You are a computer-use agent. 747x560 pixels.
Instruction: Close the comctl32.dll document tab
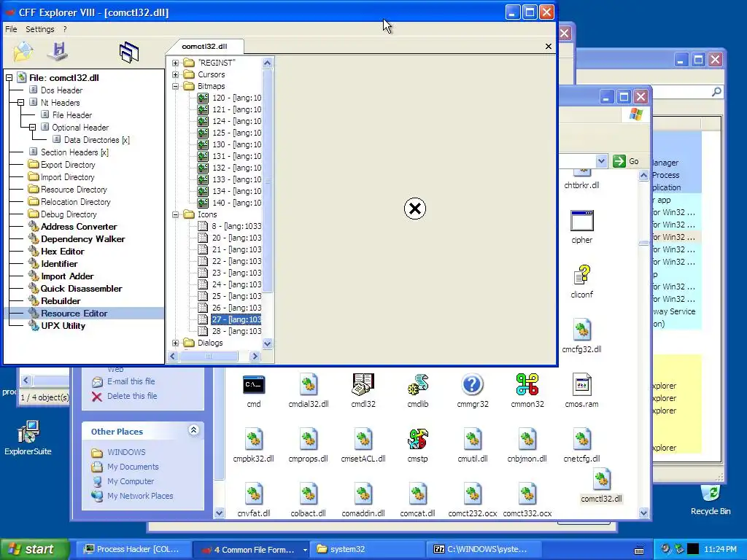(x=549, y=46)
